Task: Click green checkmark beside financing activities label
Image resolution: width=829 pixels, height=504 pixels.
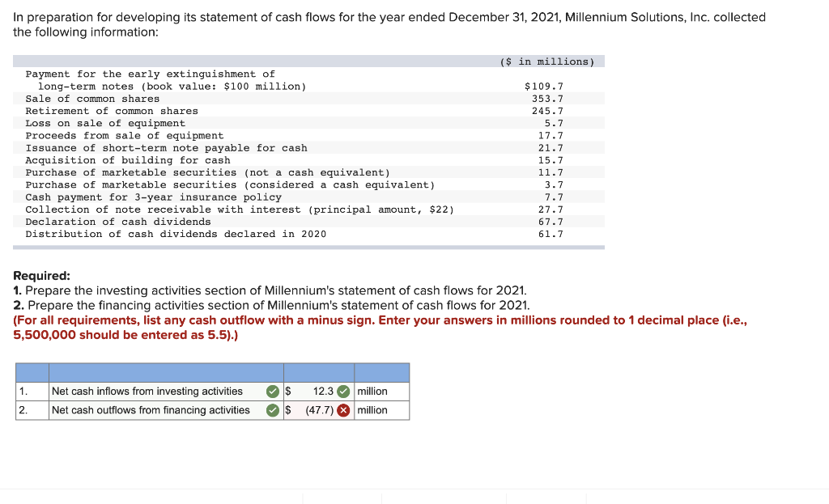Action: [273, 410]
